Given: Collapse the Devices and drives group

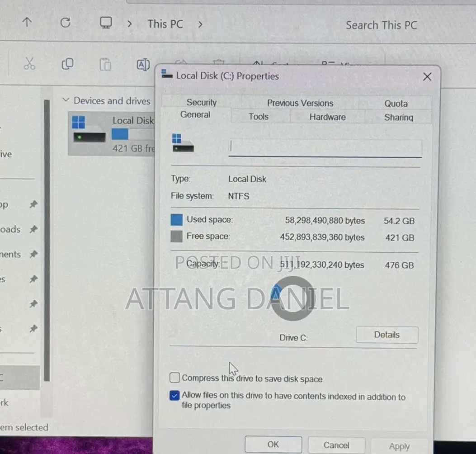Looking at the screenshot, I should coord(66,99).
